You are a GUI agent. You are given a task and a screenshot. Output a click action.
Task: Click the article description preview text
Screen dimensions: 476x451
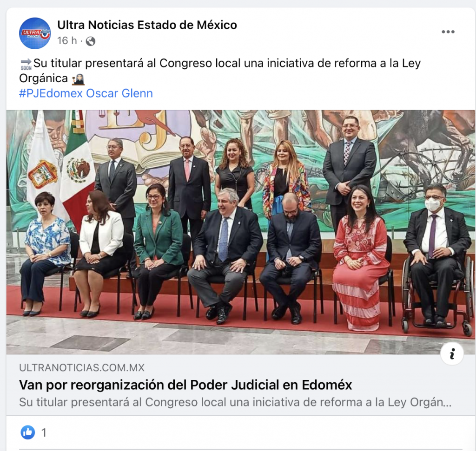click(235, 402)
